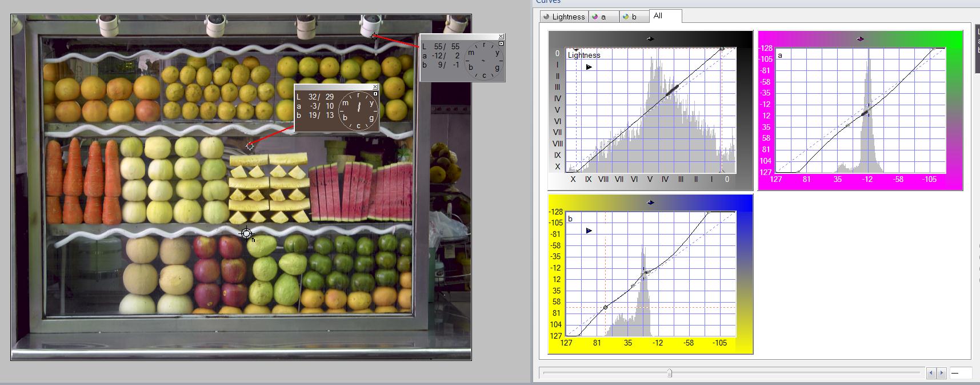Viewport: 980px width, 385px height.
Task: Click the left arrow stepper beside the slider
Action: pos(931,373)
